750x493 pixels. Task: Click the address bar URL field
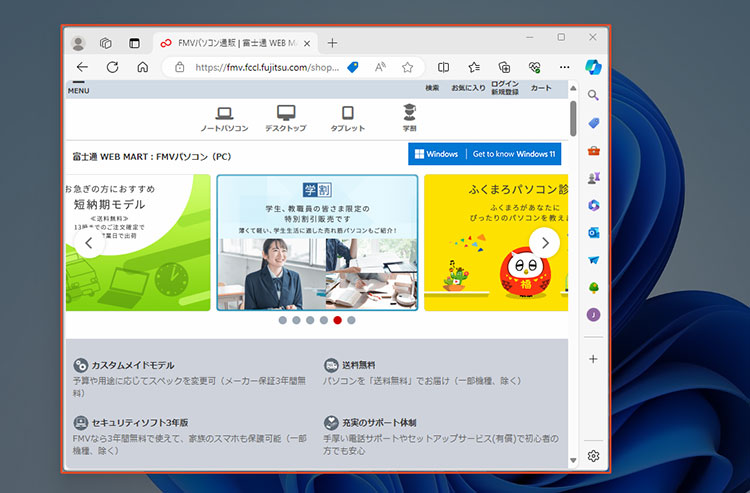click(265, 67)
